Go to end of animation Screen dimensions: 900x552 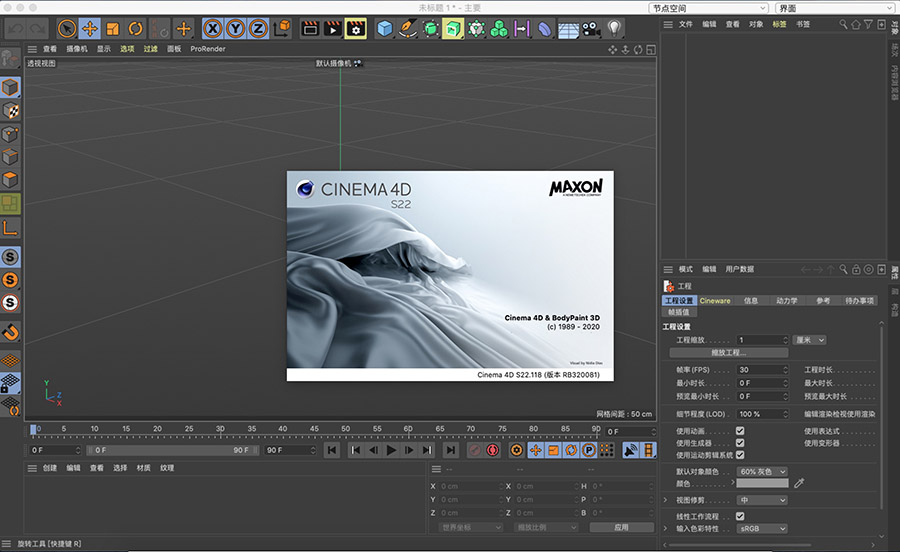451,450
